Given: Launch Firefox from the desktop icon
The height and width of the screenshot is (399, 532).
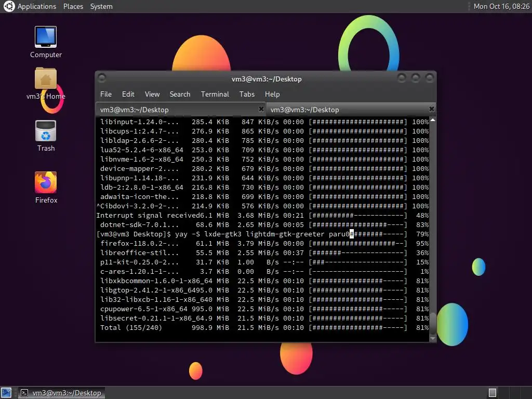Looking at the screenshot, I should pyautogui.click(x=46, y=182).
